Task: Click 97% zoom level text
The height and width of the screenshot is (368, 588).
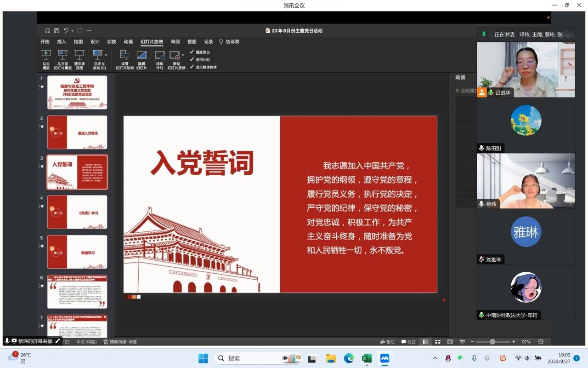Action: click(x=526, y=342)
